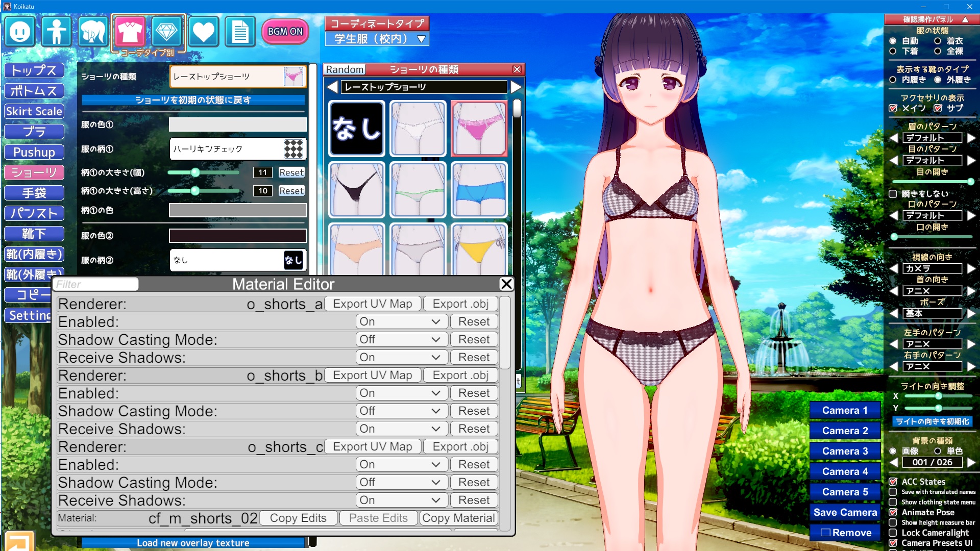This screenshot has height=551, width=980.
Task: Open 服の色② dark color swatch
Action: (x=238, y=236)
